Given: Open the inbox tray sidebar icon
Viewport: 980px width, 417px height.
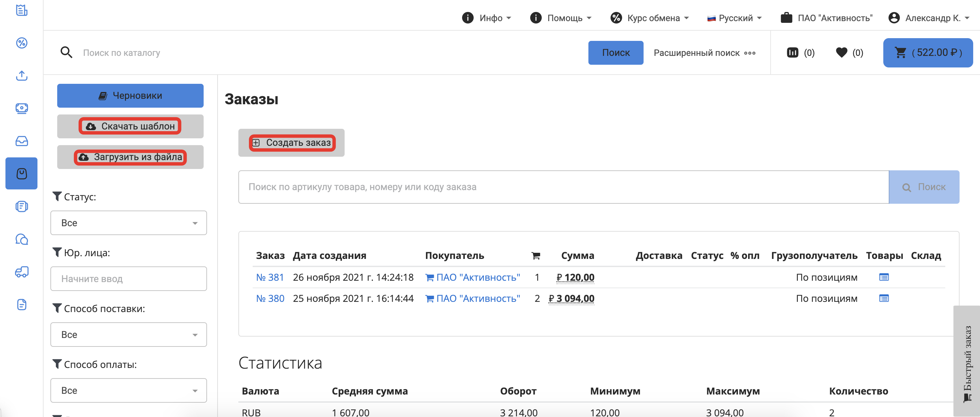Looking at the screenshot, I should coord(22,141).
